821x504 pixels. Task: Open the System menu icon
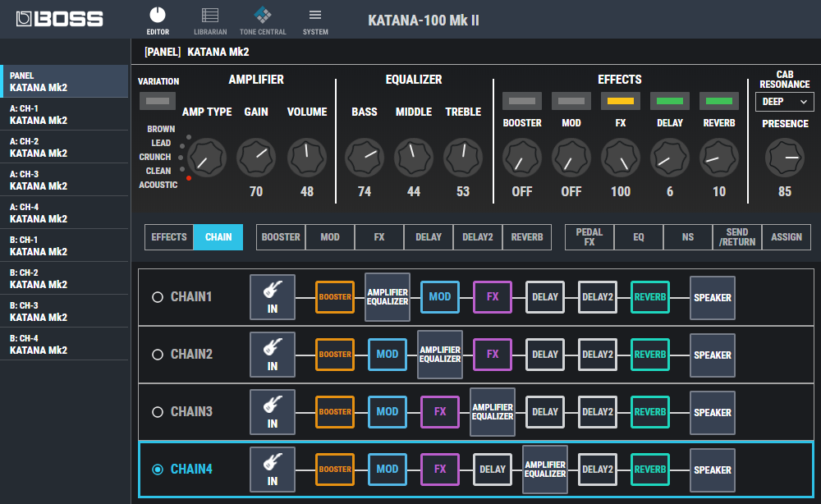click(315, 21)
